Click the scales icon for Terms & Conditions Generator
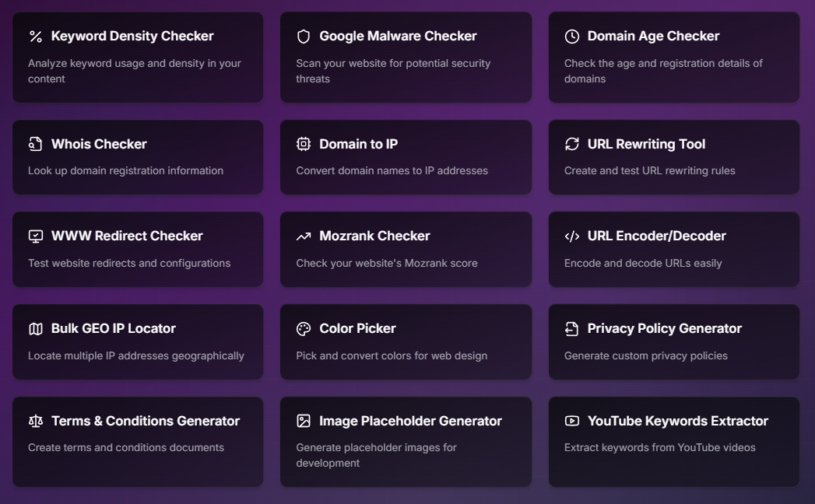 36,421
